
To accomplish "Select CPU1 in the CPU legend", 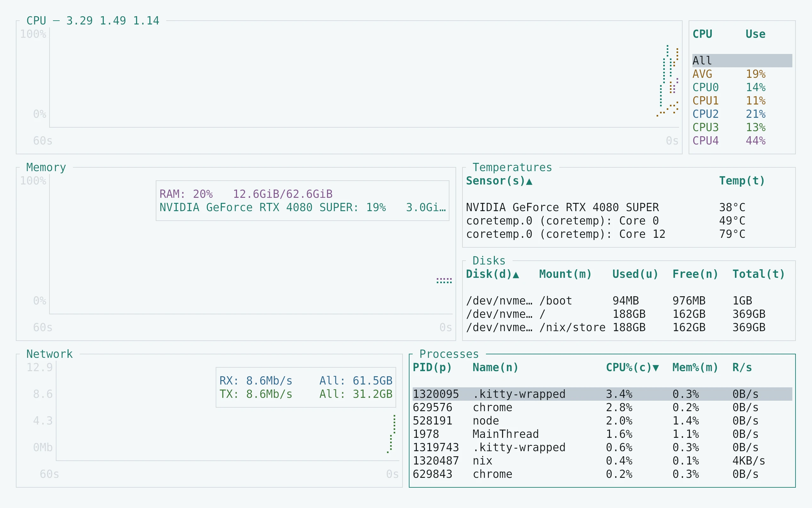I will [x=742, y=100].
